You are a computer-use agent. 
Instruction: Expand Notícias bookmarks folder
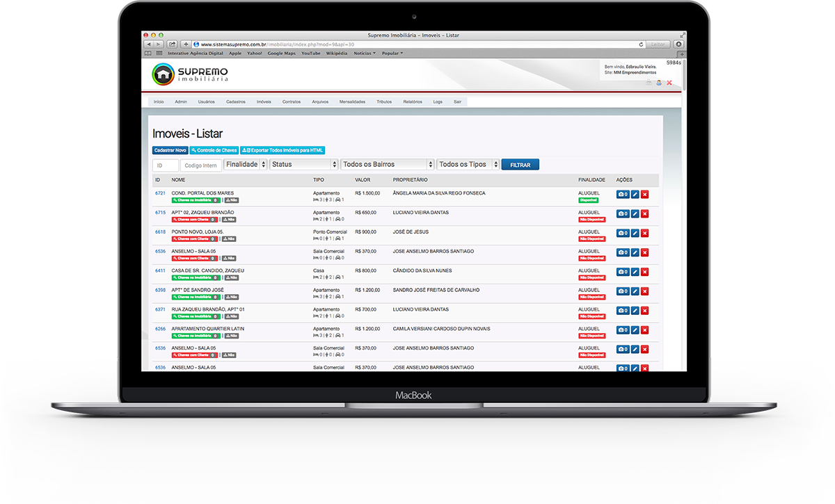365,53
